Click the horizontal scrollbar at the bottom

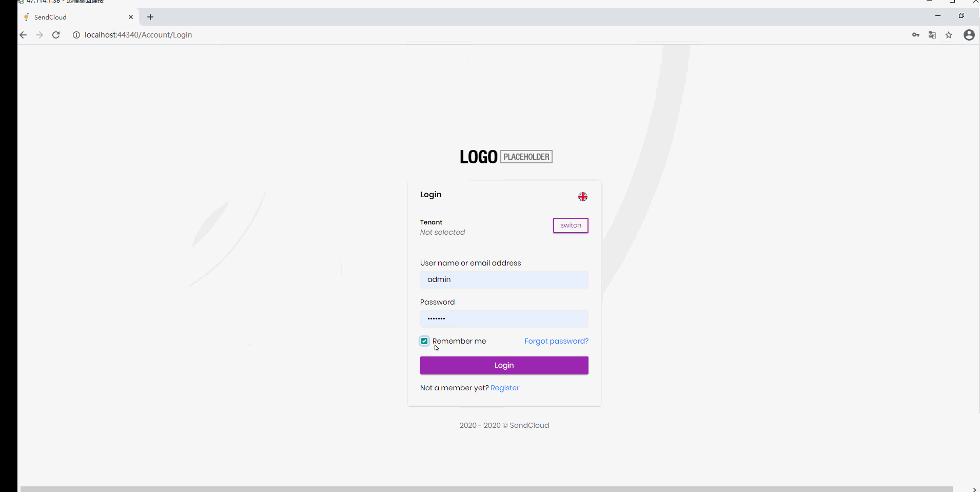click(x=486, y=489)
